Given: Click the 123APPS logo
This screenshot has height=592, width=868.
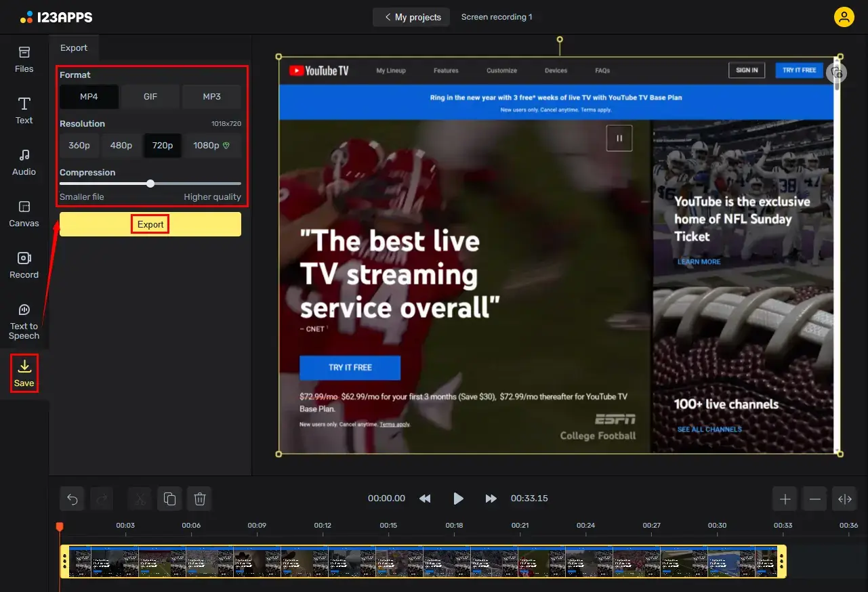Looking at the screenshot, I should [x=56, y=17].
